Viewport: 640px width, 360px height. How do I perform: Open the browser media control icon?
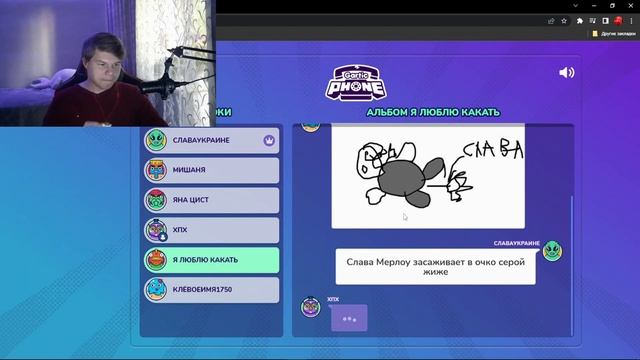[593, 21]
